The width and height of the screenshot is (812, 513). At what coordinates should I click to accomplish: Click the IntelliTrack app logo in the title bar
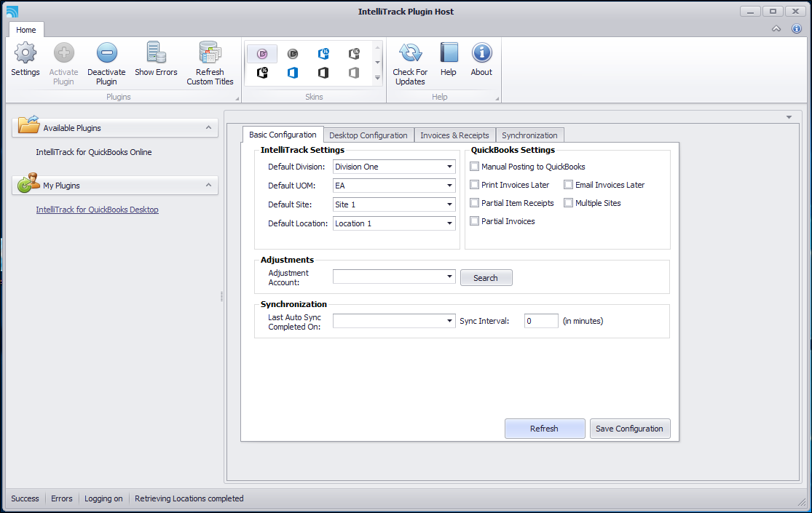point(12,12)
